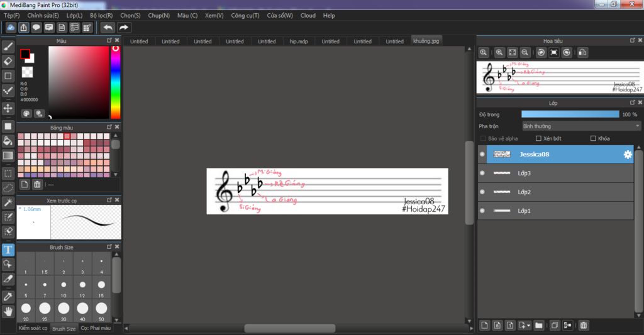Hide the Lớp3 layer
Image resolution: width=644 pixels, height=335 pixels.
point(482,173)
